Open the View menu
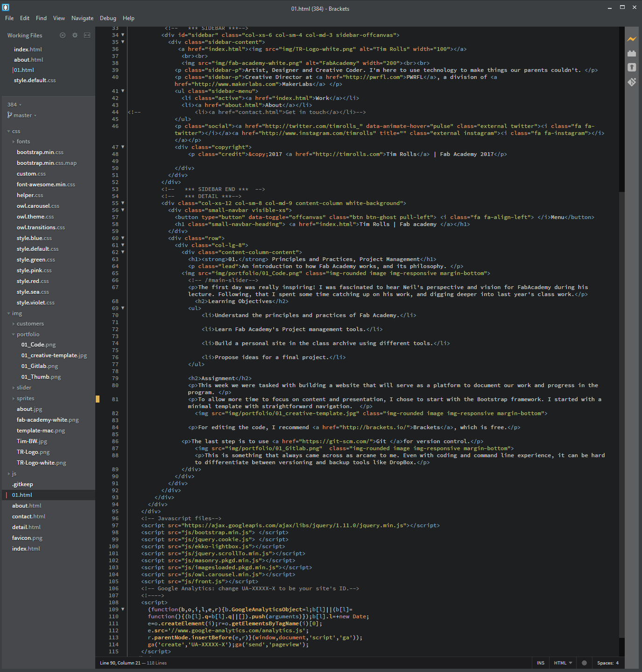Viewport: 642px width, 672px height. 59,18
